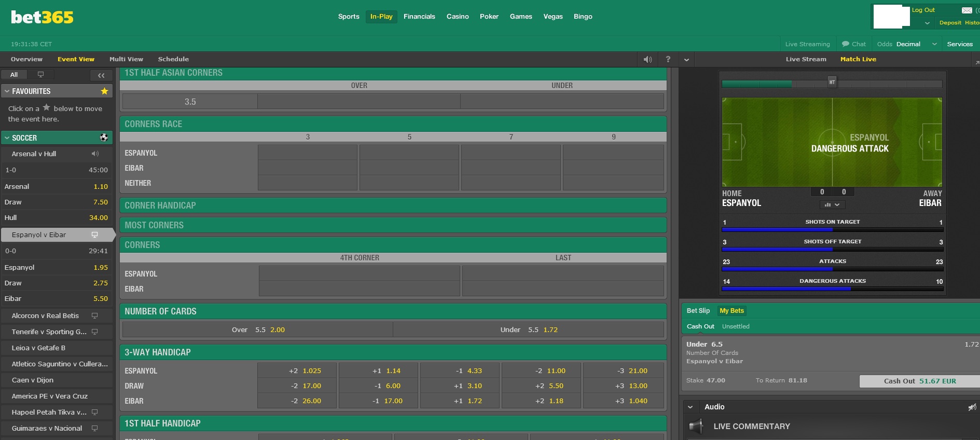Click the speaker icon beside Arsenal v Hull
Screen dimensions: 980x440
(95, 154)
